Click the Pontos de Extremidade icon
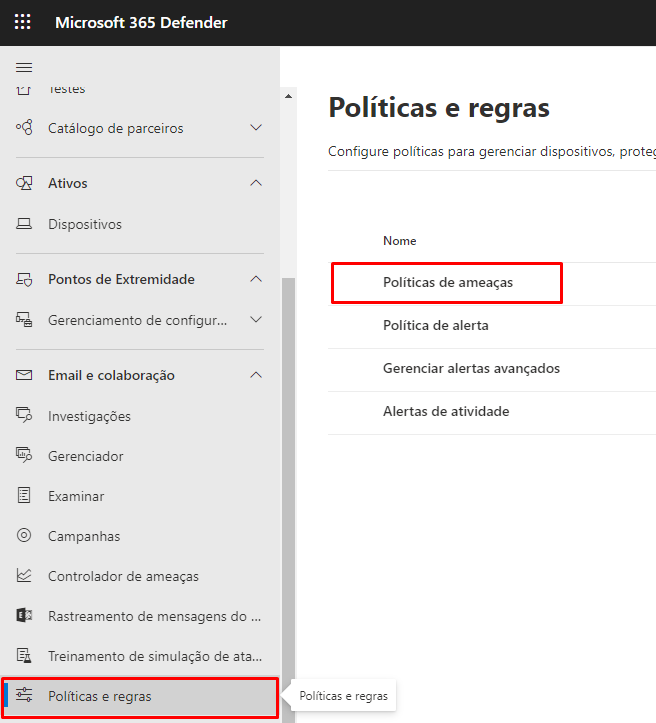 tap(24, 279)
